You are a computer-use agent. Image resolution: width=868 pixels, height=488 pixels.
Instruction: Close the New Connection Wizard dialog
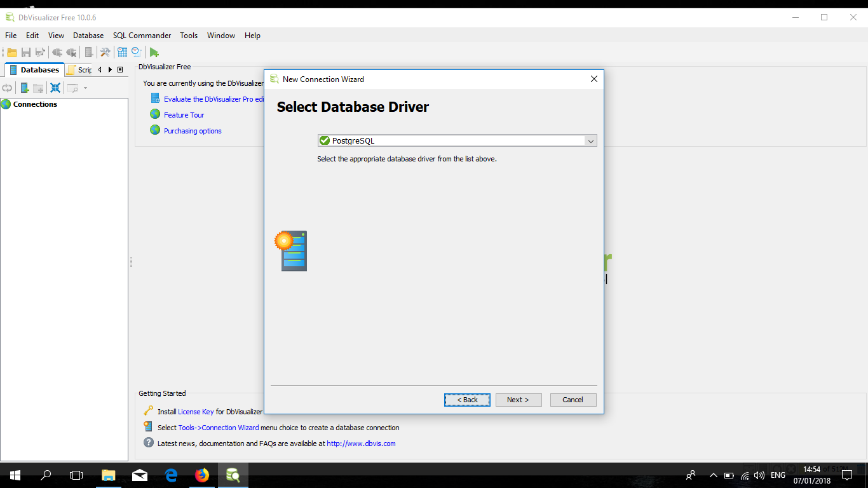tap(594, 79)
